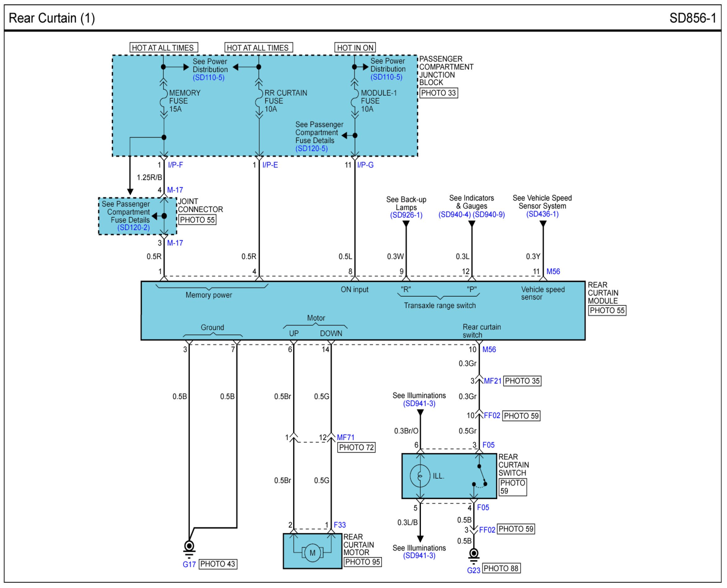Click the PHOTO 33 junction block box

[439, 93]
